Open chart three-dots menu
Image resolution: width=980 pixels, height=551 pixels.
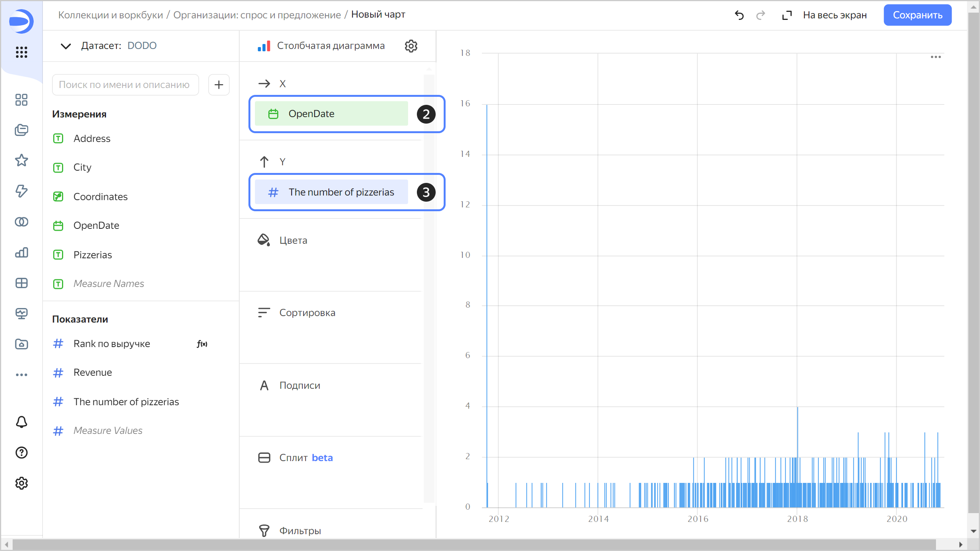936,57
